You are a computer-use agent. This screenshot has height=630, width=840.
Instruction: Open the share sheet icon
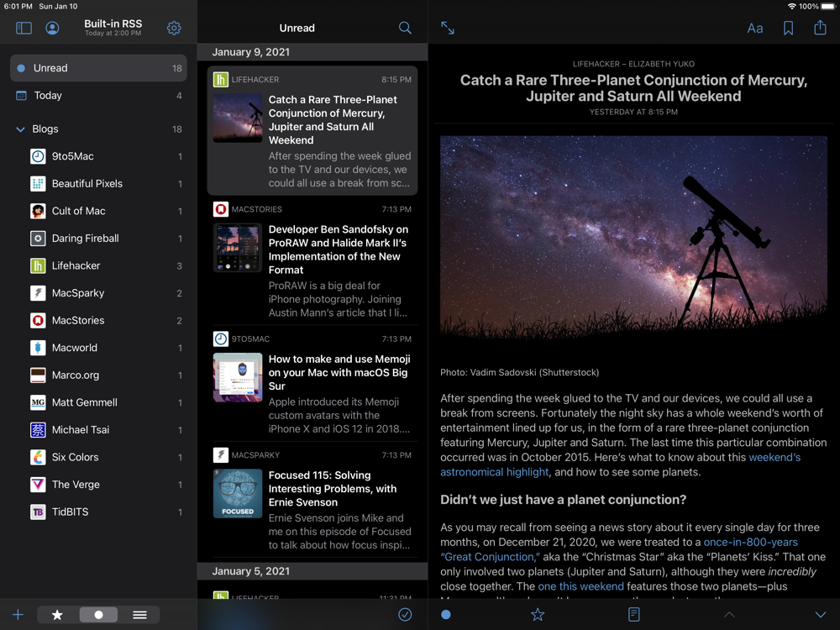point(820,28)
